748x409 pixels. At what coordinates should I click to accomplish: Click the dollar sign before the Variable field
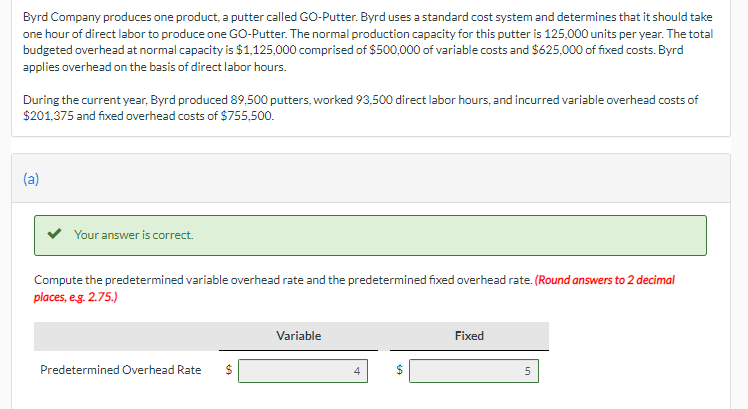coord(229,369)
